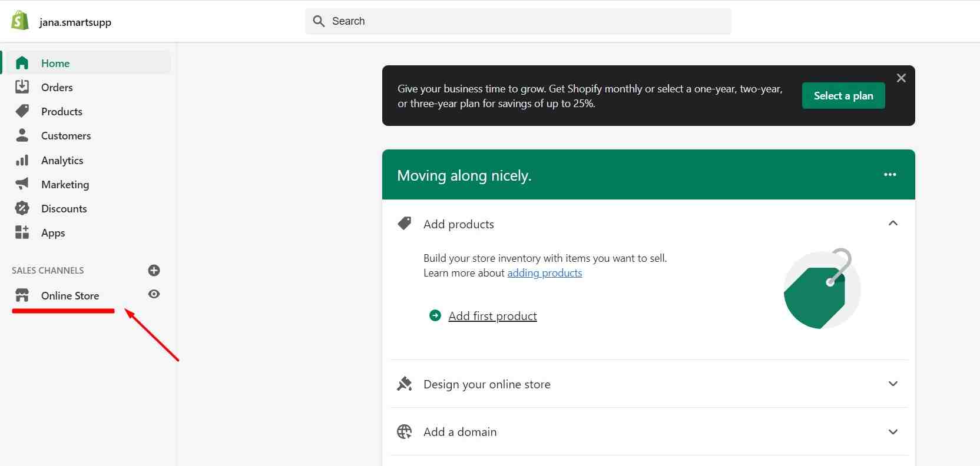The image size is (980, 466).
Task: Open the Online Store sales channel
Action: pyautogui.click(x=70, y=295)
